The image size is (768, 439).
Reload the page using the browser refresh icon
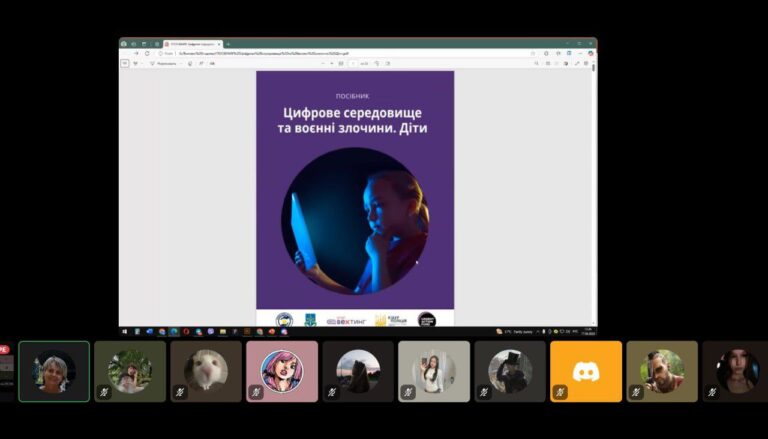147,53
